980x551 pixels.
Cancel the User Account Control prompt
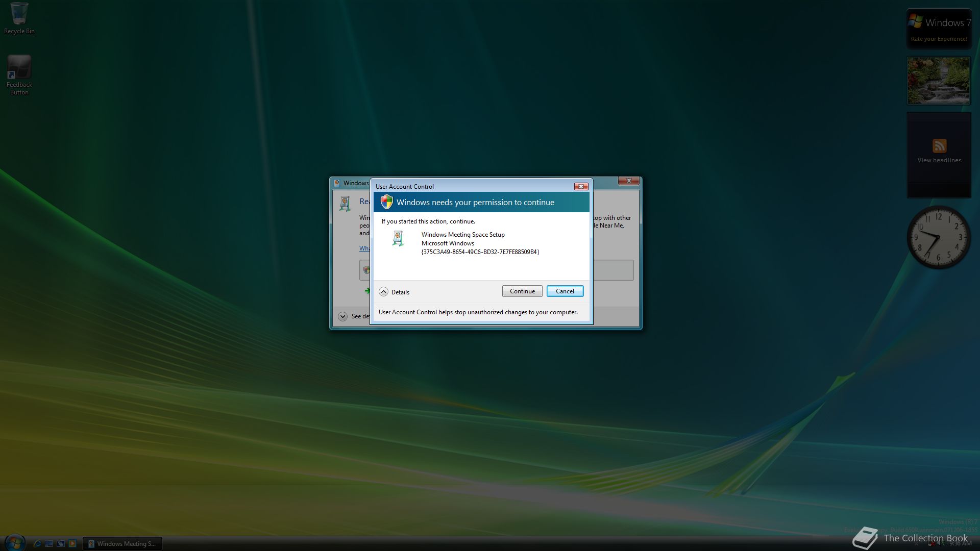coord(565,291)
